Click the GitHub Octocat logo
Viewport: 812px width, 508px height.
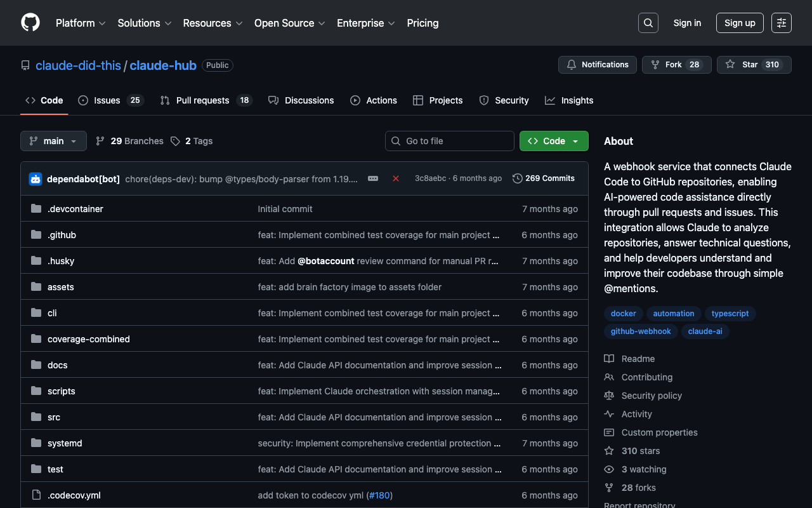pyautogui.click(x=30, y=23)
